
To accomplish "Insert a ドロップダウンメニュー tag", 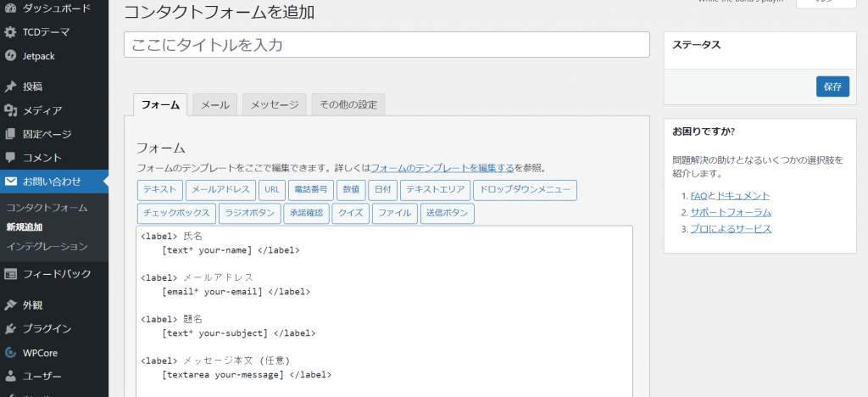I will [526, 190].
